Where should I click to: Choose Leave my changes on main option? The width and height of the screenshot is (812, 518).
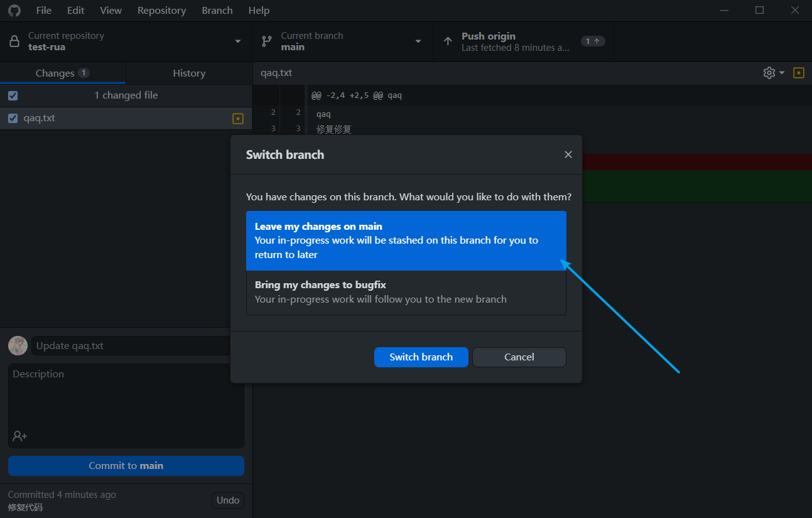tap(406, 240)
